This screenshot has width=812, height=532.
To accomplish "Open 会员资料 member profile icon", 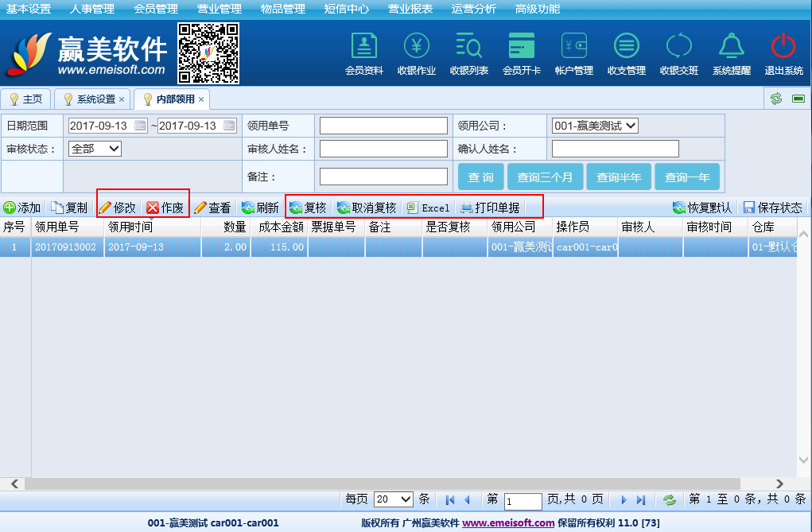I will 364,47.
